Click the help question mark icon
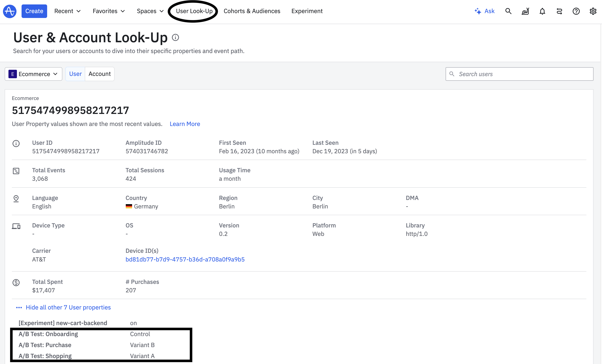The width and height of the screenshot is (602, 364). coord(576,11)
